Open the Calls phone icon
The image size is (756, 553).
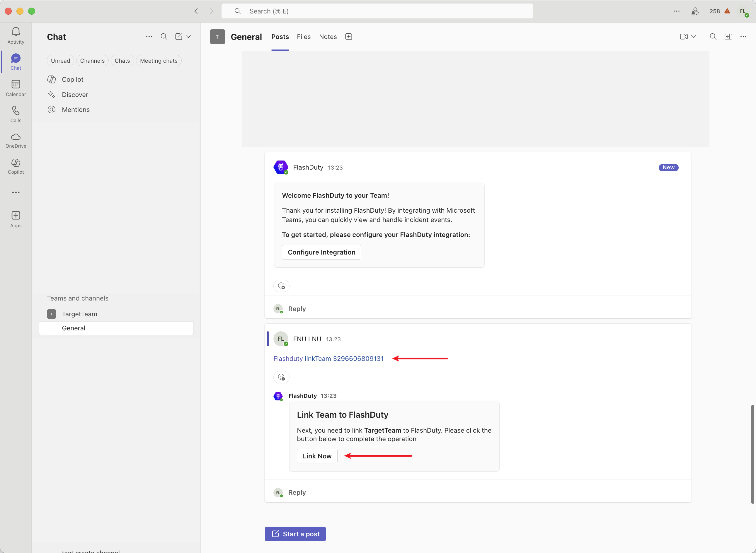[16, 114]
